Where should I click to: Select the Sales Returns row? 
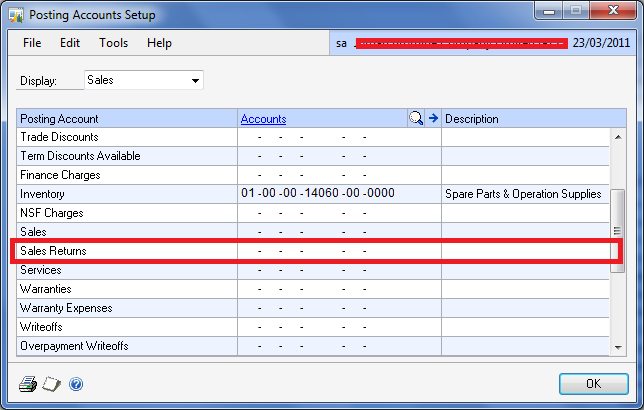(x=313, y=251)
